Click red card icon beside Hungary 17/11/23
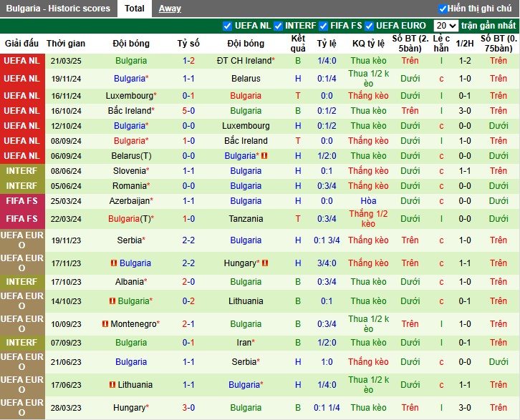The width and height of the screenshot is (520, 420). point(265,263)
